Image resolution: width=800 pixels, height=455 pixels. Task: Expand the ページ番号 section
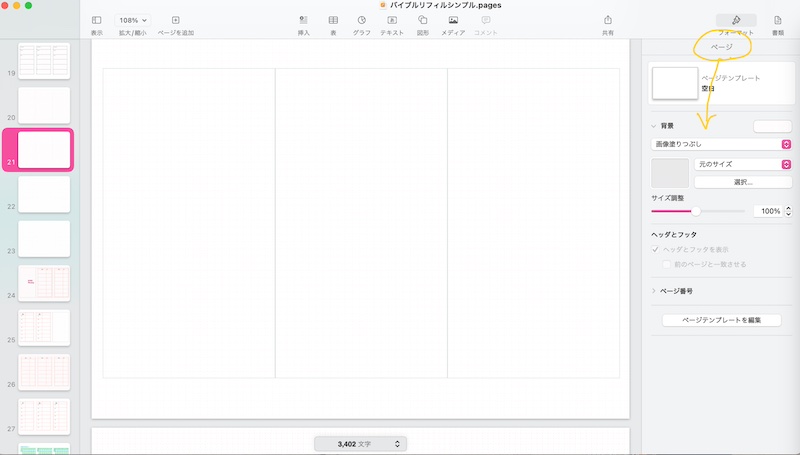[654, 291]
